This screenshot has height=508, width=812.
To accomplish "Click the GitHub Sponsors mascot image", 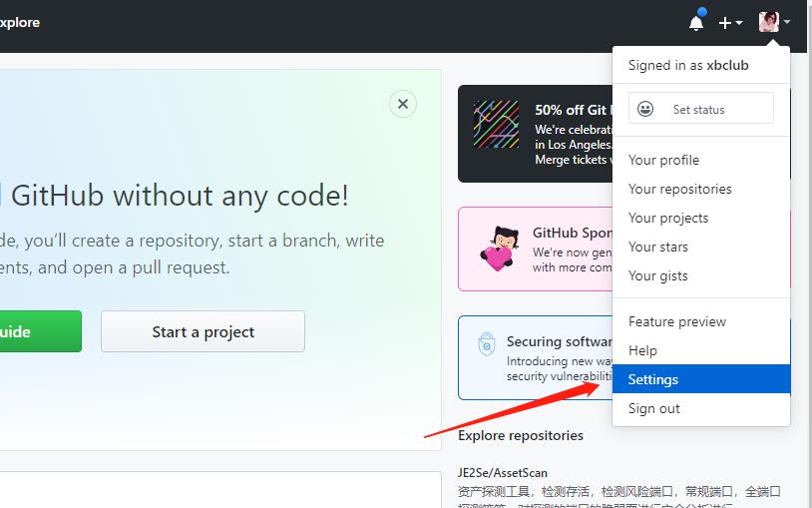I will point(499,249).
